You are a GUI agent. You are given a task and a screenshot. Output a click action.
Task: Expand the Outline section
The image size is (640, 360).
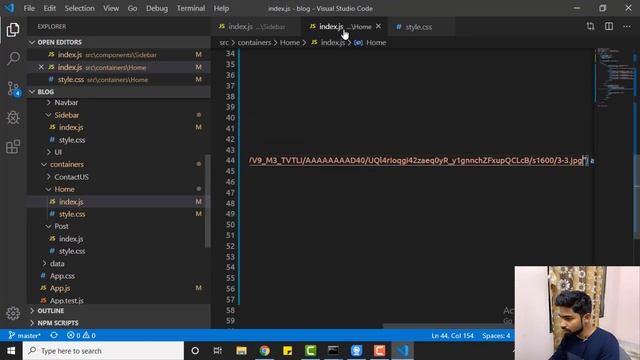pos(119,311)
